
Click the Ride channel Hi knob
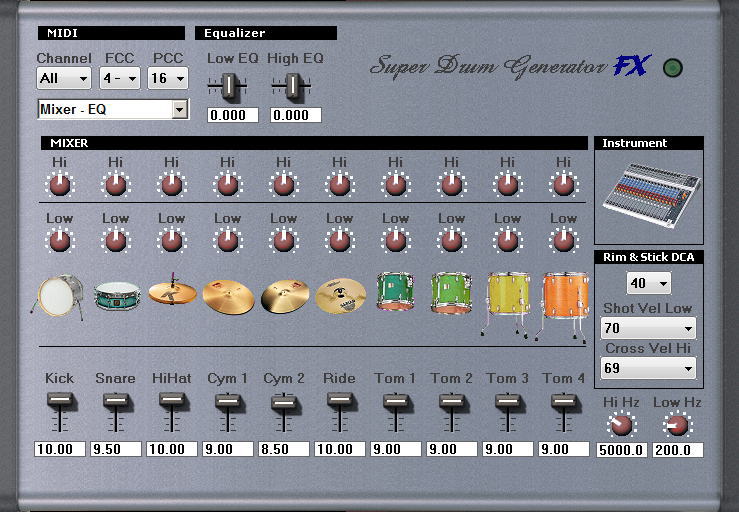click(x=339, y=184)
